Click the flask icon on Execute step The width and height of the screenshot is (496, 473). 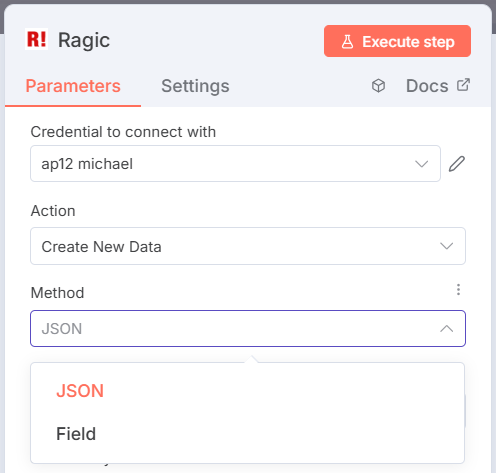[347, 42]
